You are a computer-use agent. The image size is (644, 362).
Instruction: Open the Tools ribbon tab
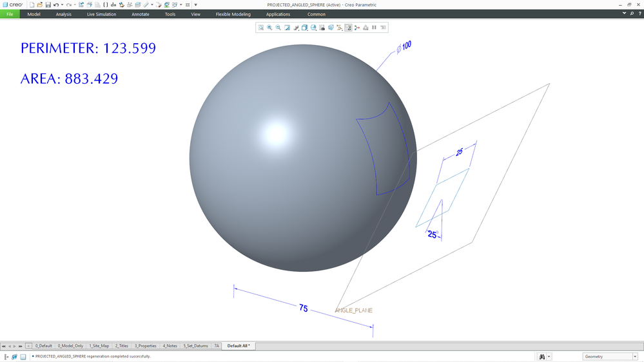coord(170,14)
